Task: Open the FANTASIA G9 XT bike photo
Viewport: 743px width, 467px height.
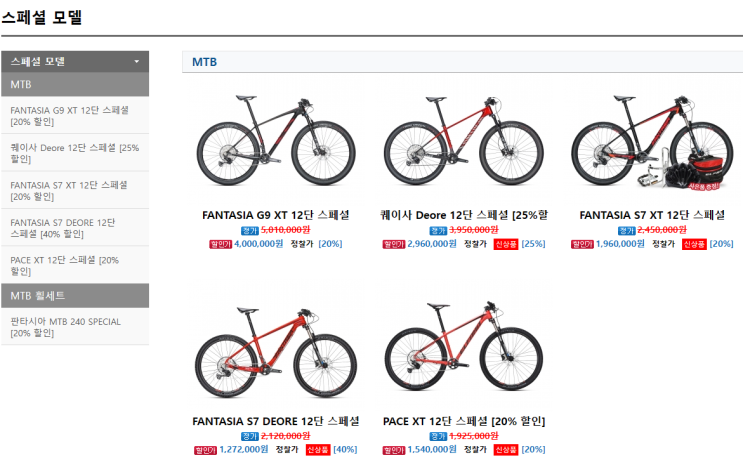Action: (275, 147)
